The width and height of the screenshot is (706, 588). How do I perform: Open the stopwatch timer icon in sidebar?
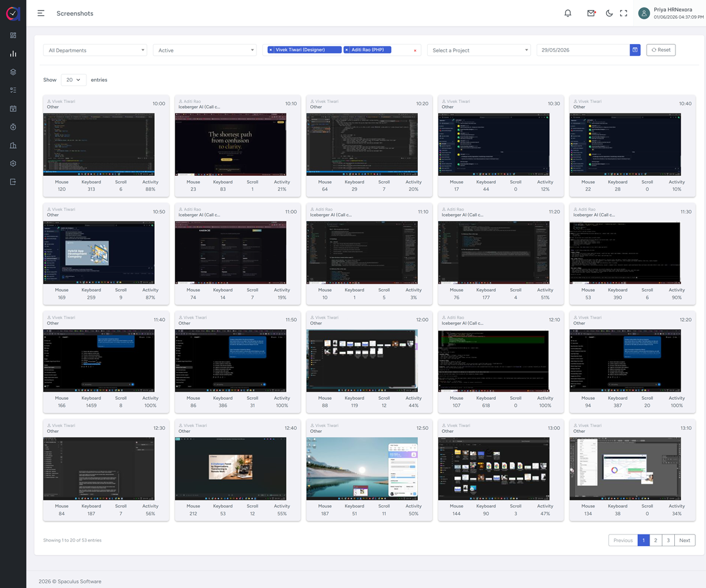pyautogui.click(x=13, y=127)
